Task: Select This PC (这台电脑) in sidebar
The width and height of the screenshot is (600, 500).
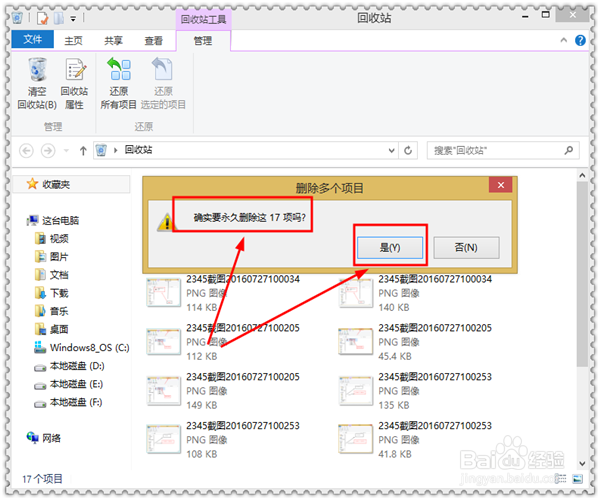Action: click(53, 220)
